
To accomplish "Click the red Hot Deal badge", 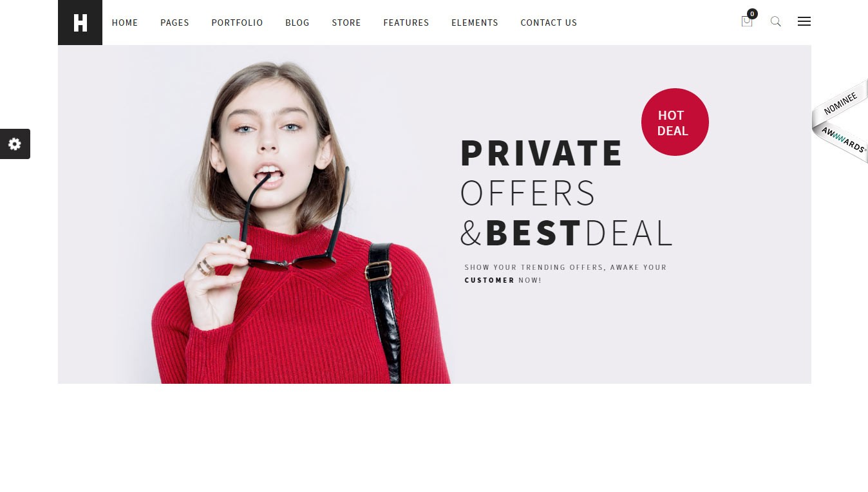I will coord(675,122).
